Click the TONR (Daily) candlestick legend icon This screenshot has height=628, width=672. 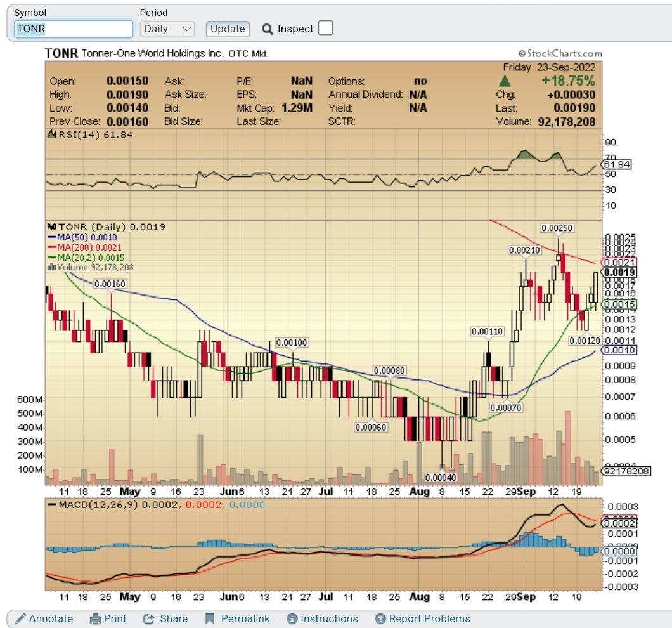[x=52, y=226]
